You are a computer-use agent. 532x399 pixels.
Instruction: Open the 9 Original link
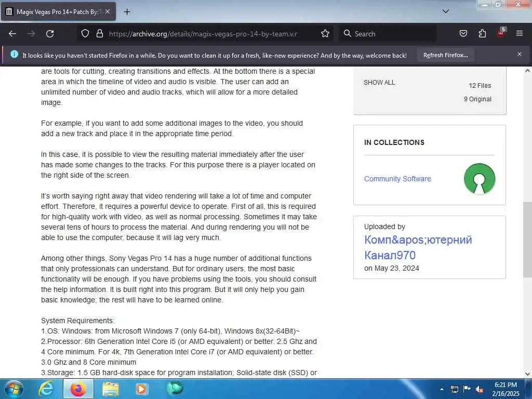point(477,99)
